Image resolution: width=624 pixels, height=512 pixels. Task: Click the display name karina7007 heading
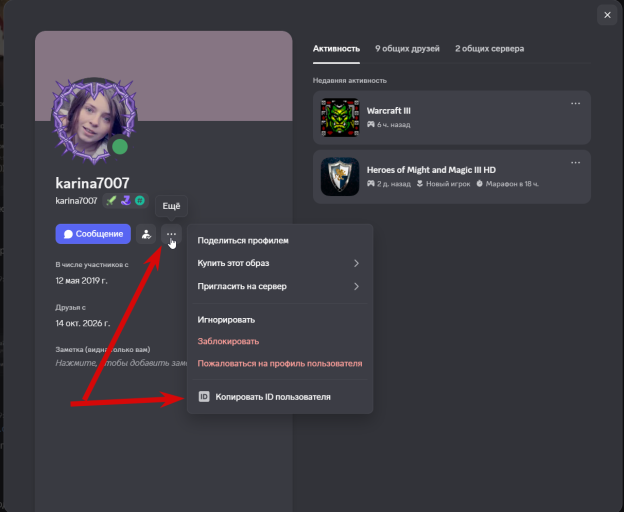pos(92,183)
